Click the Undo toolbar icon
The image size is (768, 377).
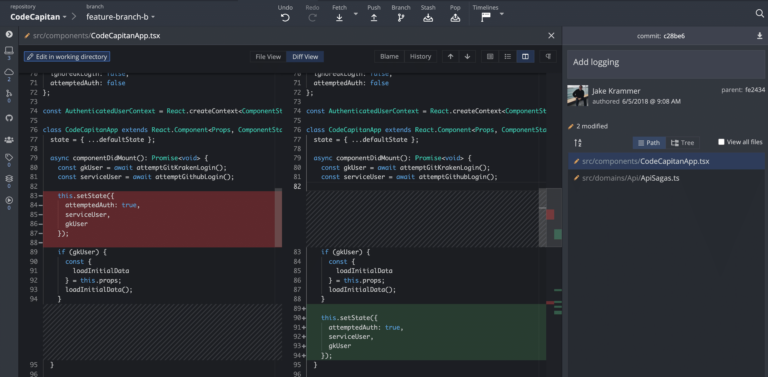pos(285,18)
